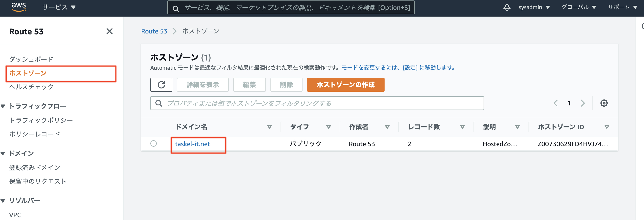
Task: Open the サービス dropdown menu
Action: click(59, 7)
